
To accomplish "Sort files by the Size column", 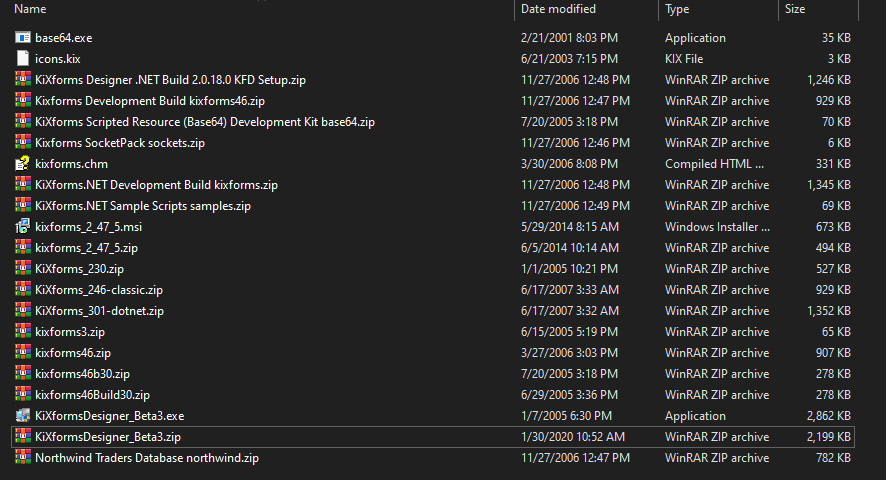I will point(794,9).
